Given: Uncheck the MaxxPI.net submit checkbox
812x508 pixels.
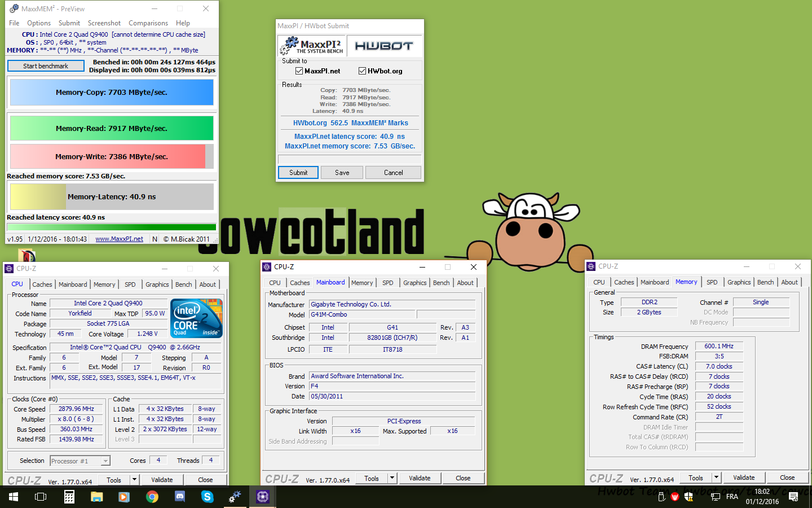Looking at the screenshot, I should coord(299,71).
